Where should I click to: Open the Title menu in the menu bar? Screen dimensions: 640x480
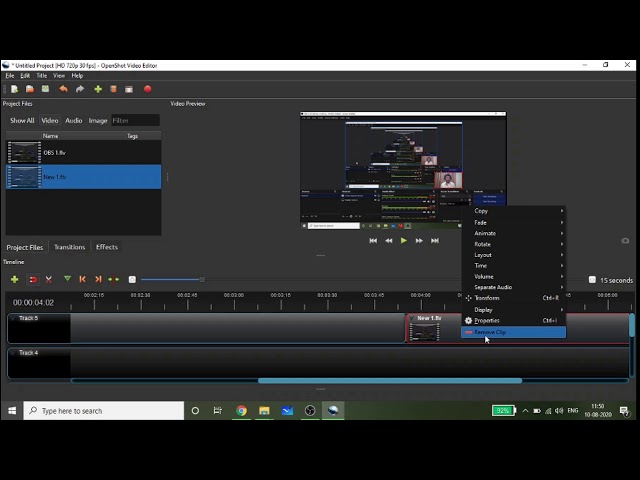tap(42, 76)
